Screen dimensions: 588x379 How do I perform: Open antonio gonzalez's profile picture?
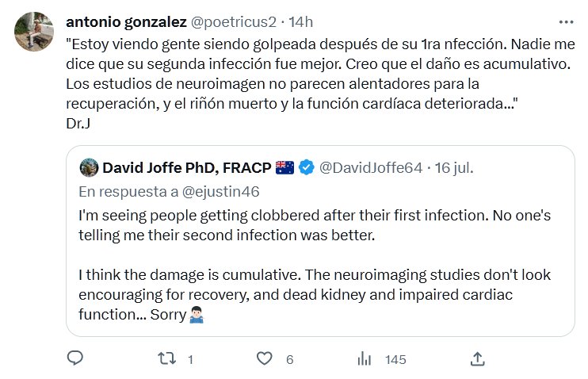coord(33,30)
